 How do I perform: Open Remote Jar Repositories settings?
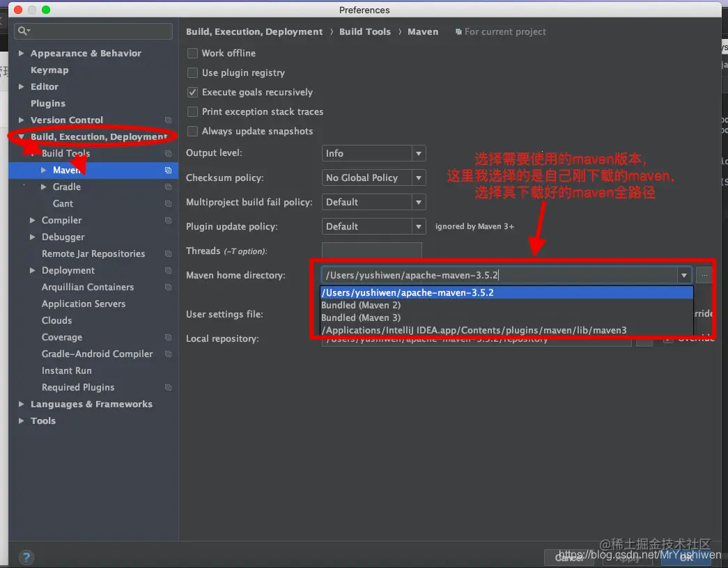click(x=93, y=254)
